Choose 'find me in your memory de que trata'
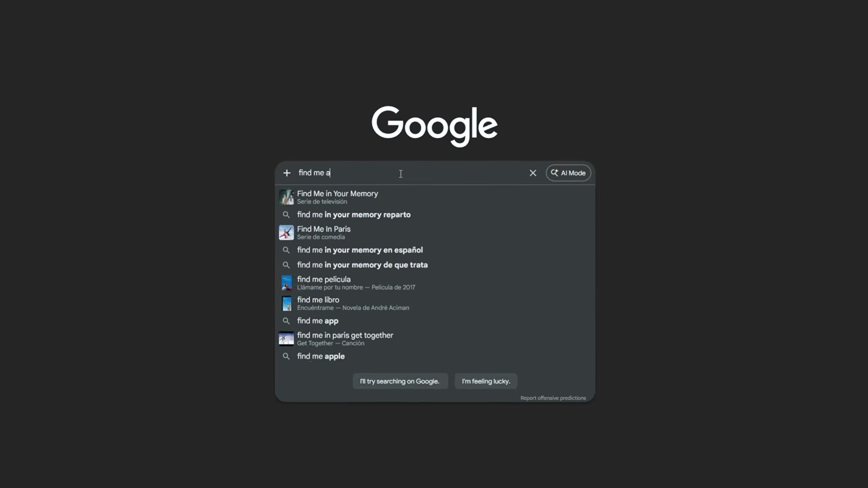The height and width of the screenshot is (488, 868). (435, 265)
